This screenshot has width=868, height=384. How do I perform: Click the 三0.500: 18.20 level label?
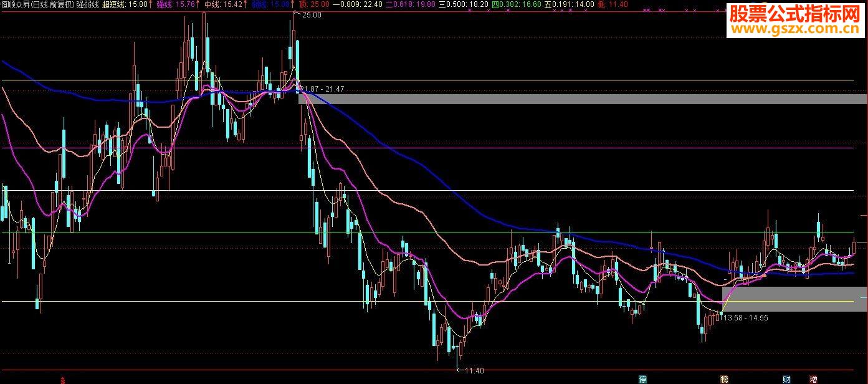[x=464, y=4]
